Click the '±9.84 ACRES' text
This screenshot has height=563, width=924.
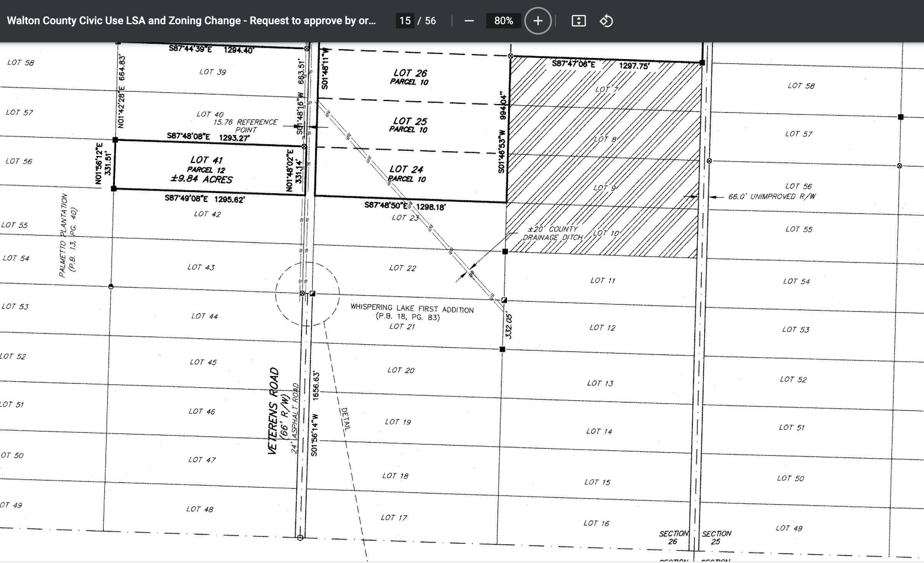coord(201,179)
